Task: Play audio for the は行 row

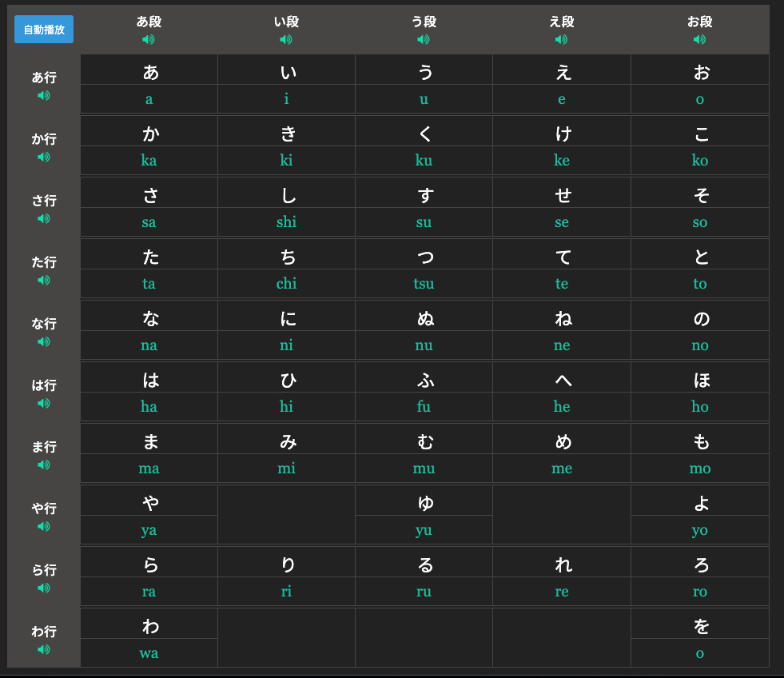Action: tap(44, 403)
